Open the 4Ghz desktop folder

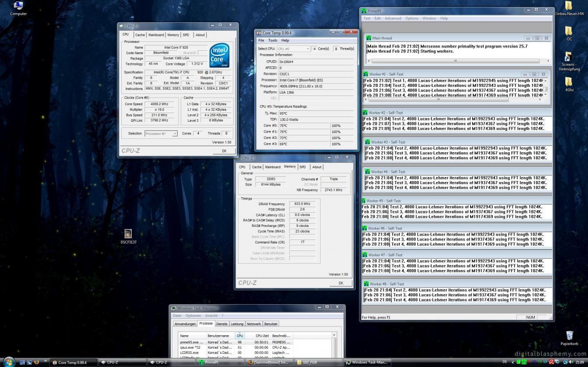pos(569,84)
